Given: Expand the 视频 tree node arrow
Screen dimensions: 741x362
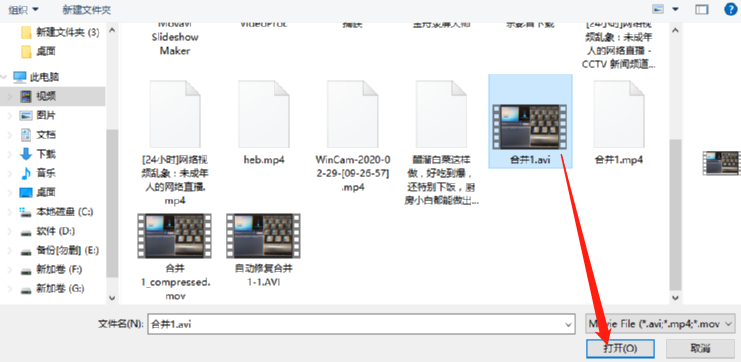Looking at the screenshot, I should 10,96.
